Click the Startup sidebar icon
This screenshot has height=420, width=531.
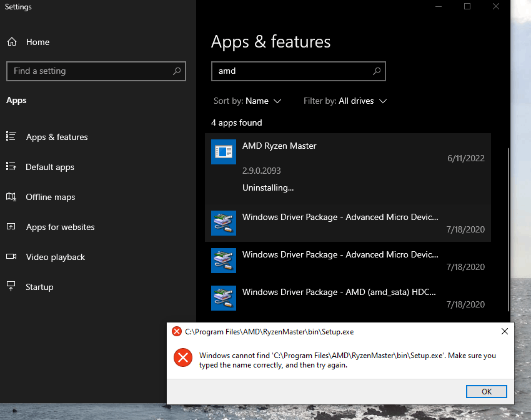click(x=11, y=286)
